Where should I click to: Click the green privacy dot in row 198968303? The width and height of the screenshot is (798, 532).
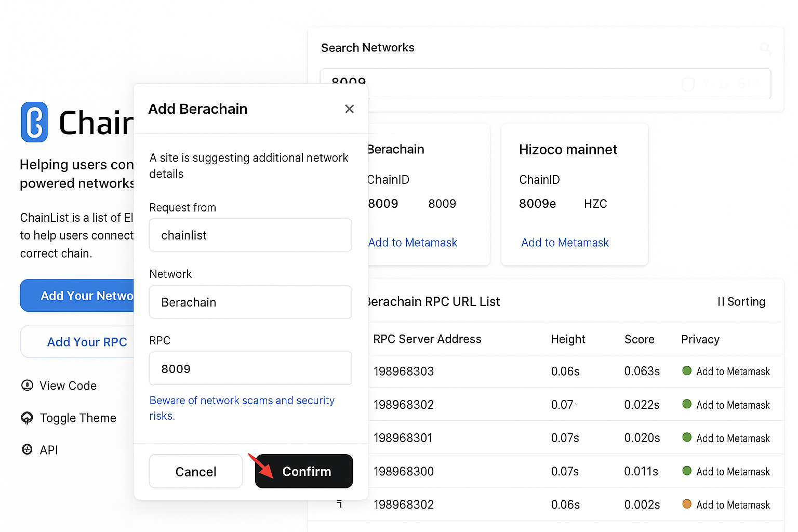pyautogui.click(x=687, y=370)
